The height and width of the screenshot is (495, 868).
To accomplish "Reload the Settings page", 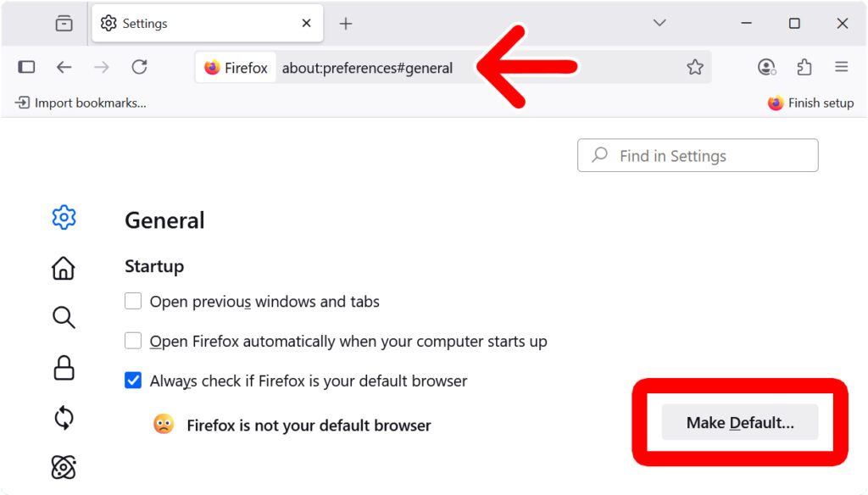I will (x=139, y=67).
